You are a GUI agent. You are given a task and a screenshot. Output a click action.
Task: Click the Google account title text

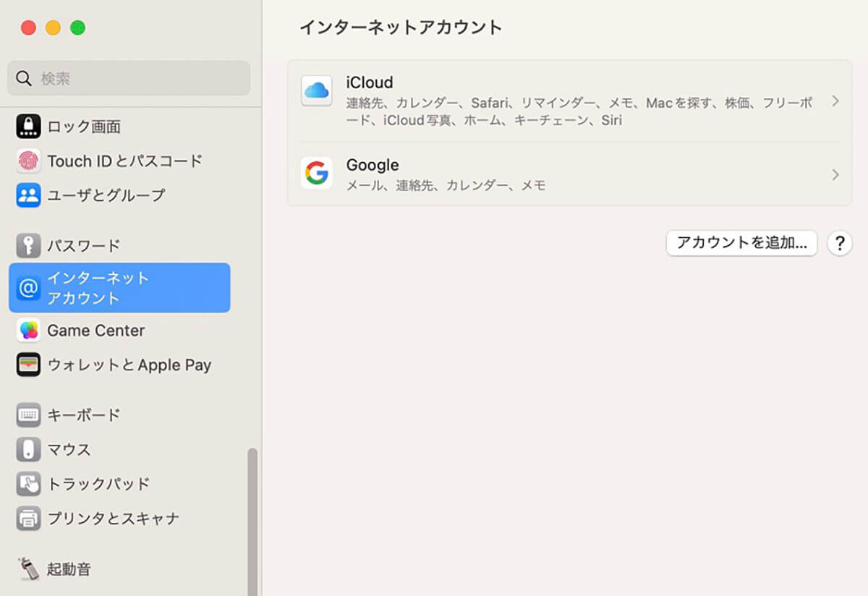pyautogui.click(x=373, y=165)
